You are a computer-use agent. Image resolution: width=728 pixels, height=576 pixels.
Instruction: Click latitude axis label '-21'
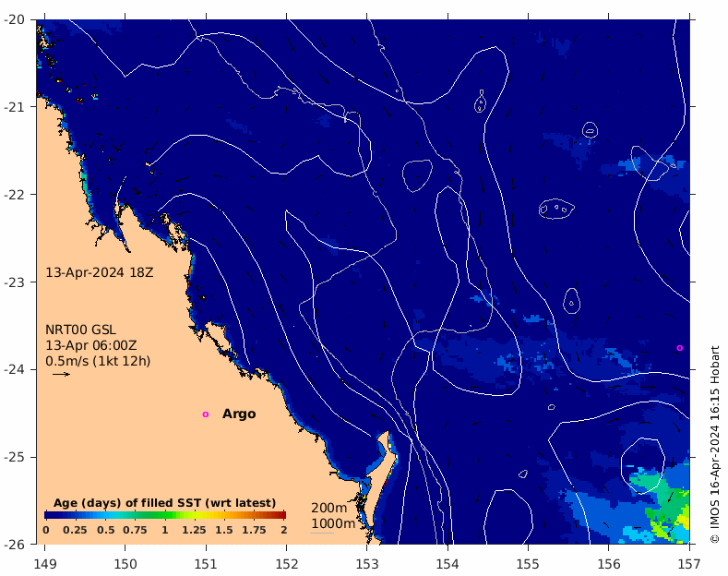point(15,107)
